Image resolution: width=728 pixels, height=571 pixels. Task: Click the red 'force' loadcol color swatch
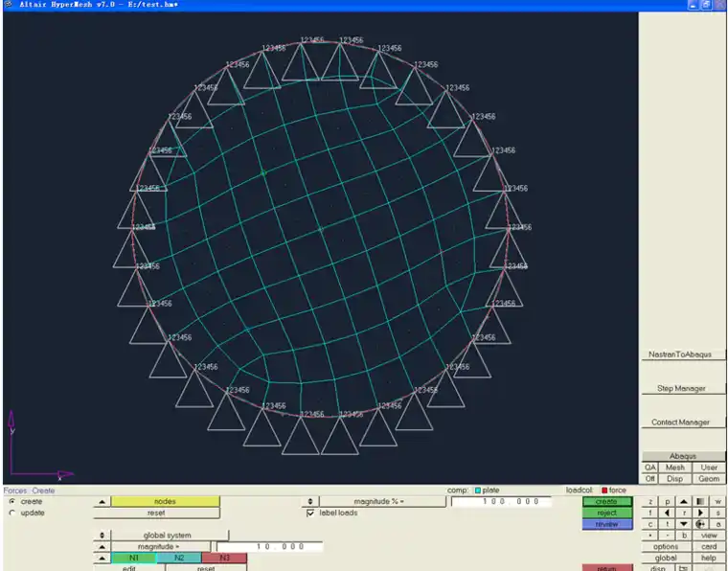pos(604,491)
